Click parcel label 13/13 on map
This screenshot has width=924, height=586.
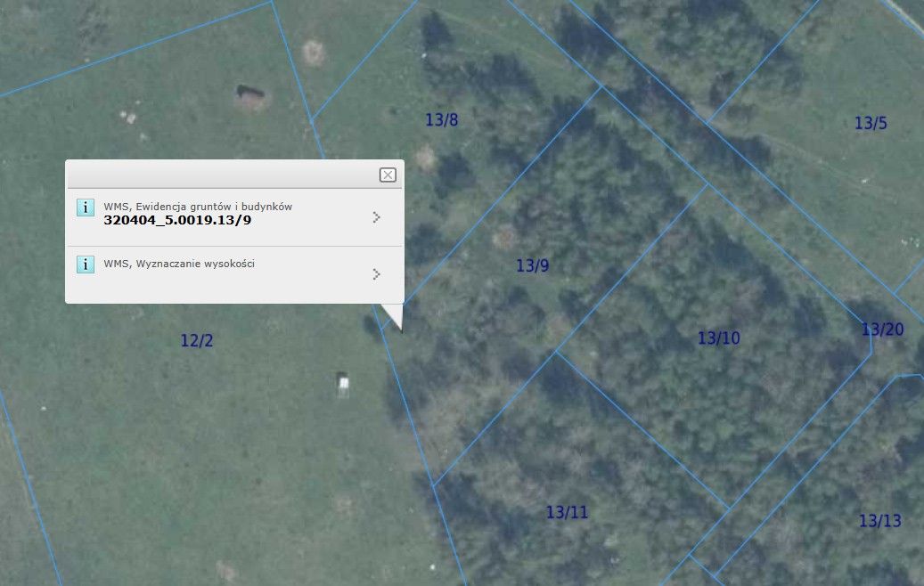(x=879, y=521)
